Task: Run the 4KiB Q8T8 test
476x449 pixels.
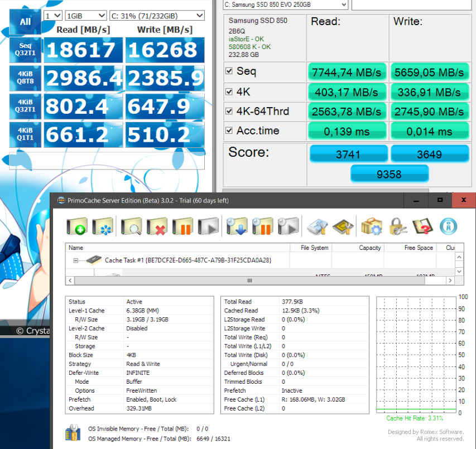Action: pos(25,78)
